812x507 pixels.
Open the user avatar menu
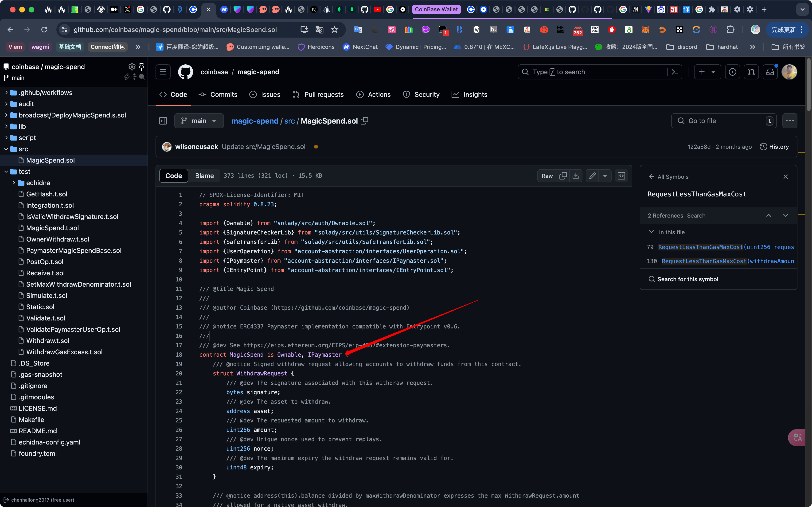789,72
